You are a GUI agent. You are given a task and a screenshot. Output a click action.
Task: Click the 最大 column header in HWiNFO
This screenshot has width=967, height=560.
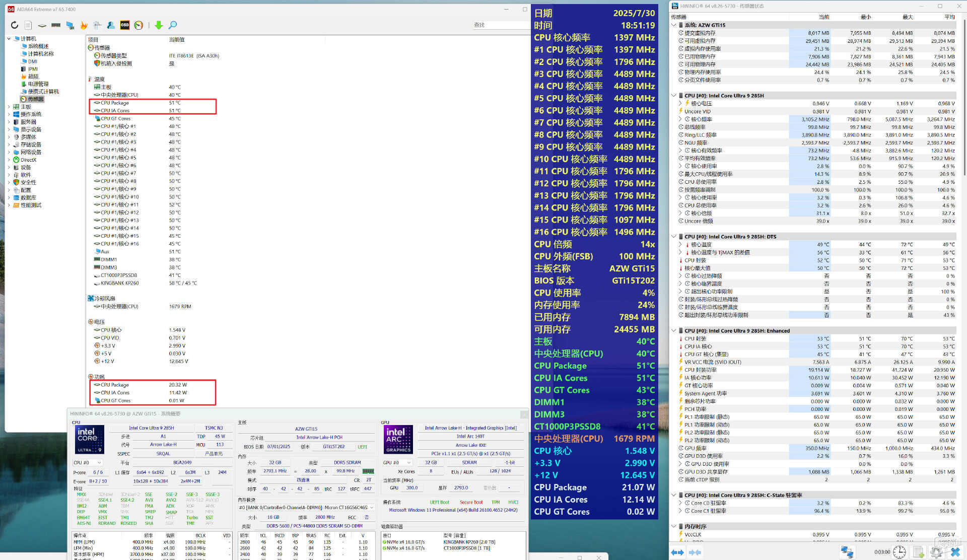[x=908, y=17]
